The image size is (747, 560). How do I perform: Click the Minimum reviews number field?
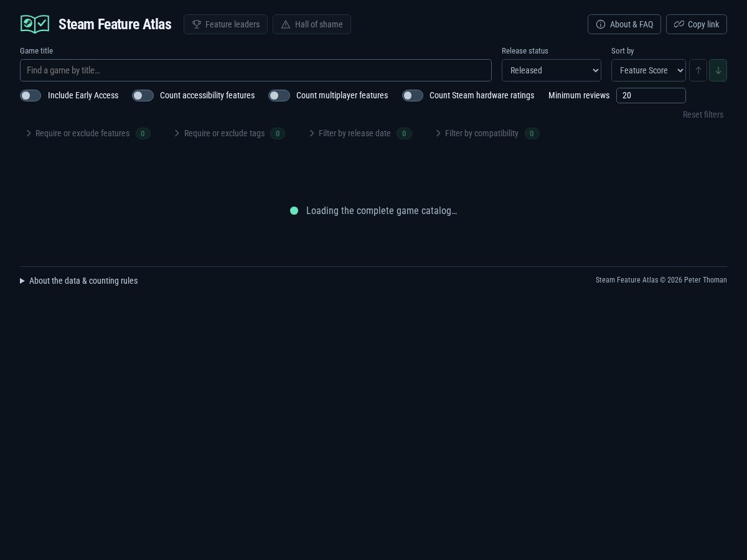(651, 95)
